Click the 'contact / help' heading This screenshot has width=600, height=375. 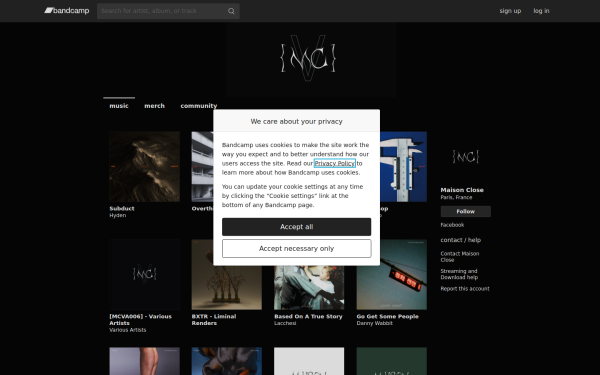(x=460, y=240)
